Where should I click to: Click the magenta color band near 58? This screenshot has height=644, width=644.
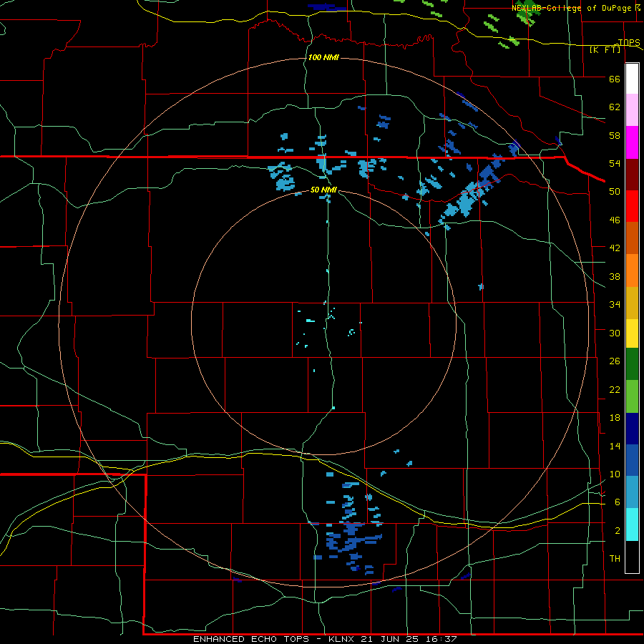coord(632,142)
